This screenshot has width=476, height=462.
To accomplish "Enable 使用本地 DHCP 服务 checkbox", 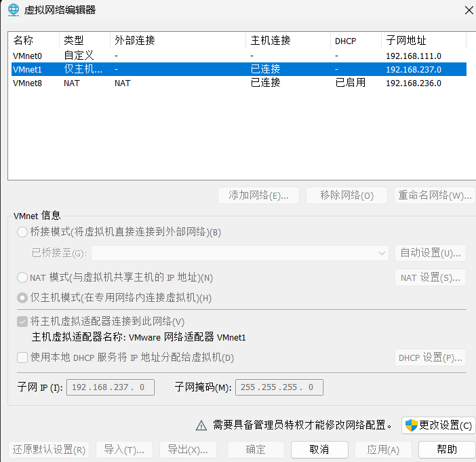I will pos(22,358).
